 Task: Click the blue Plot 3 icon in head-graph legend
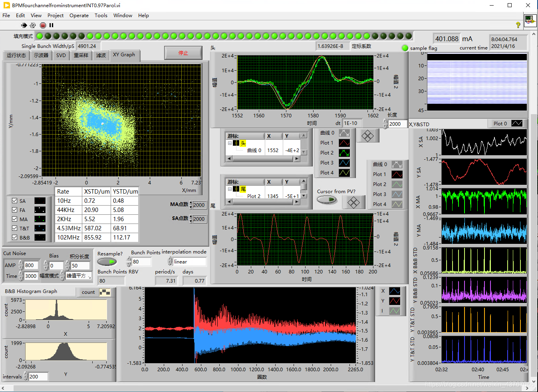pyautogui.click(x=344, y=163)
